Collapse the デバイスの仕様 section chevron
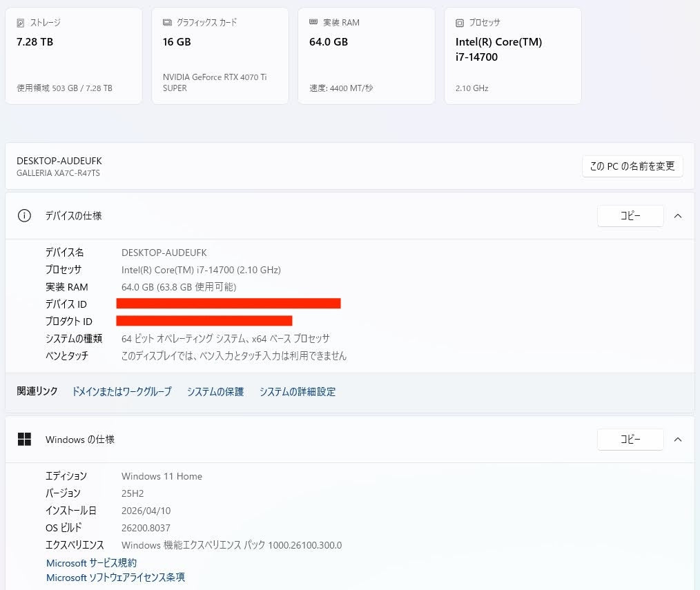Image resolution: width=700 pixels, height=590 pixels. [678, 216]
